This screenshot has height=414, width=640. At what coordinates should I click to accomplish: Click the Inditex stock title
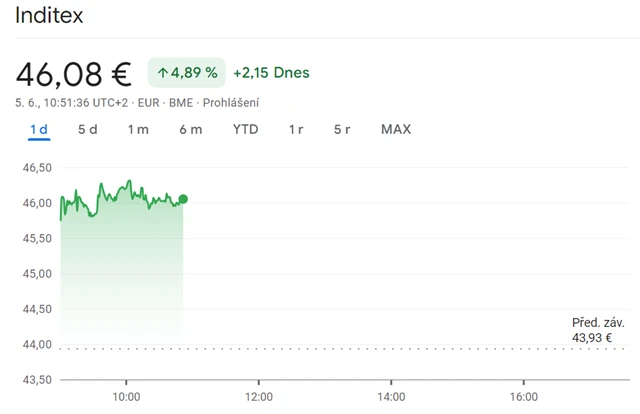(x=49, y=17)
